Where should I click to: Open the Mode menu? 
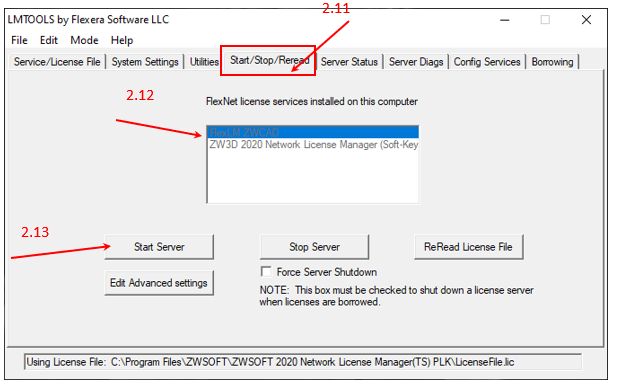coord(84,40)
